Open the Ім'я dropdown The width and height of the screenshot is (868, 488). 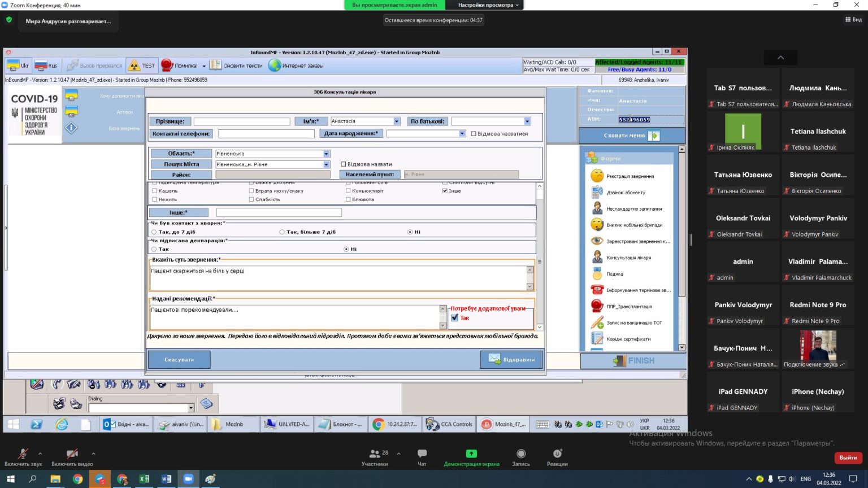pos(397,121)
